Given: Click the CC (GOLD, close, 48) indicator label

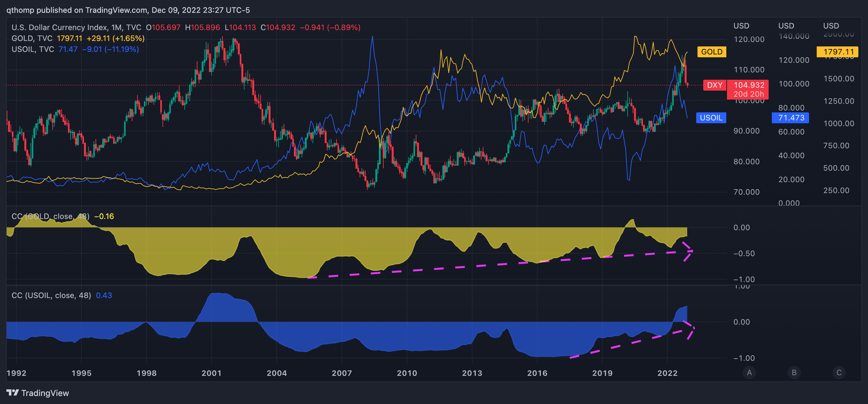Looking at the screenshot, I should pyautogui.click(x=51, y=216).
